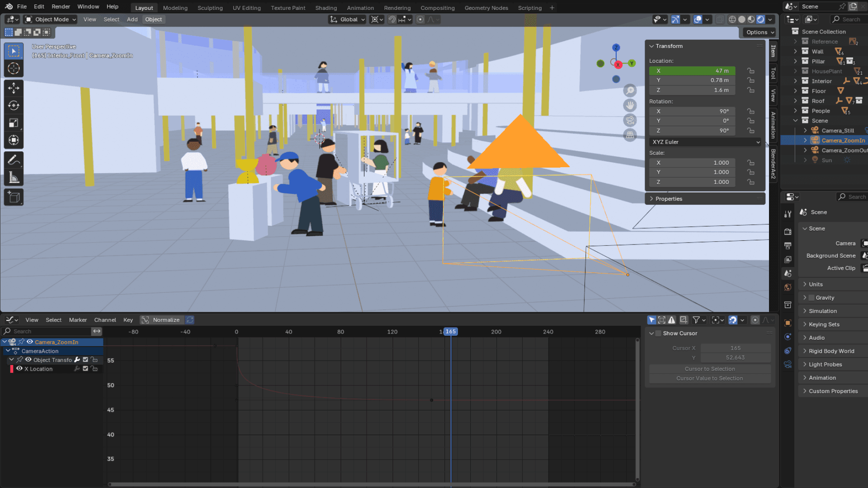The image size is (868, 488).
Task: Select the Move tool in toolbar
Action: tap(14, 88)
